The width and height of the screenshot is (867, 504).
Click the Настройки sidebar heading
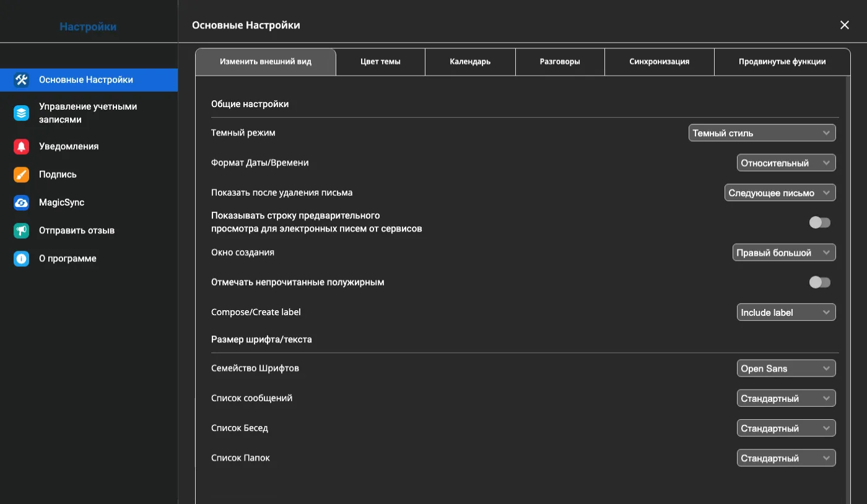point(88,27)
